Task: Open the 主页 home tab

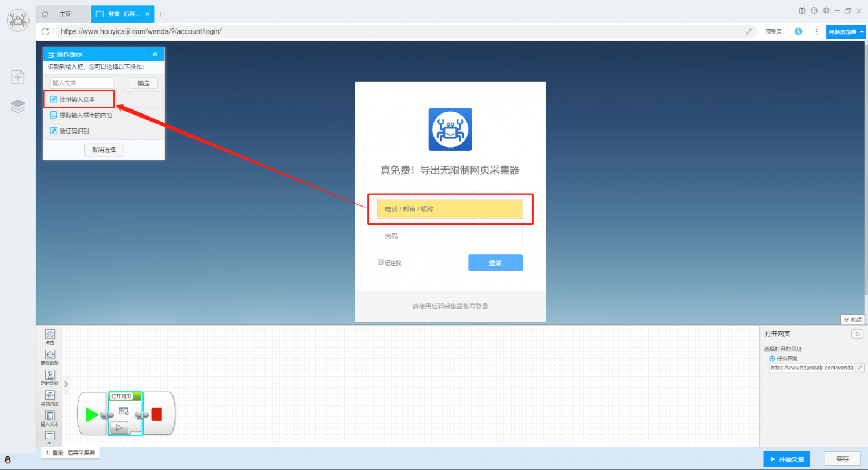Action: click(63, 14)
